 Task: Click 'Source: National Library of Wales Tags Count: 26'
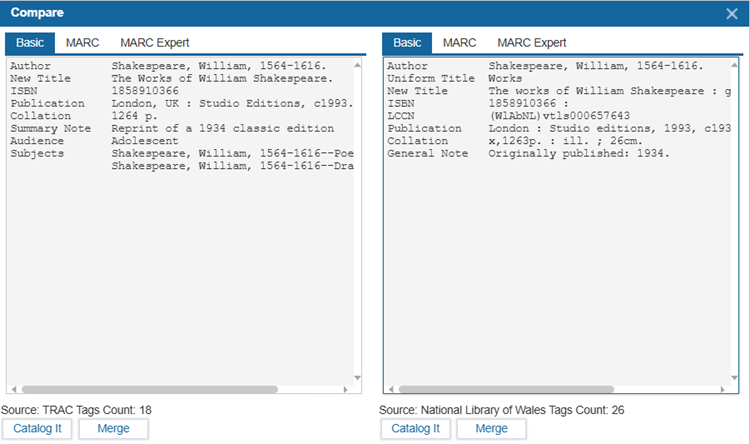click(x=501, y=410)
